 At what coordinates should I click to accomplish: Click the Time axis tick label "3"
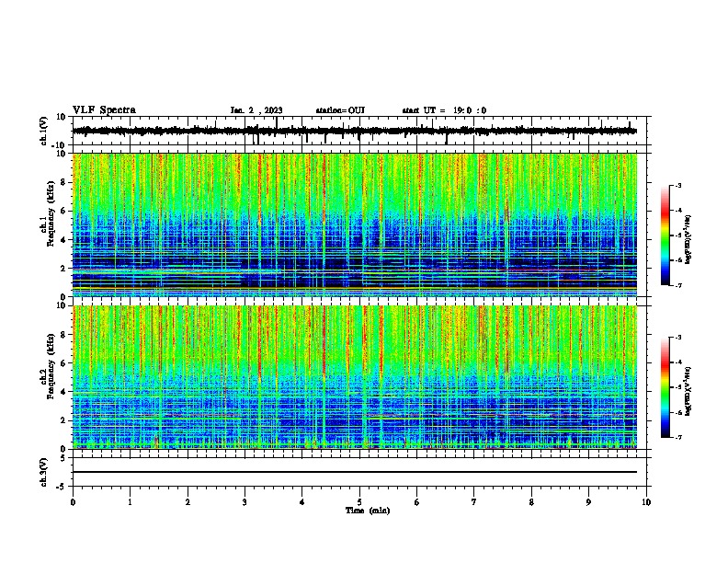point(245,502)
